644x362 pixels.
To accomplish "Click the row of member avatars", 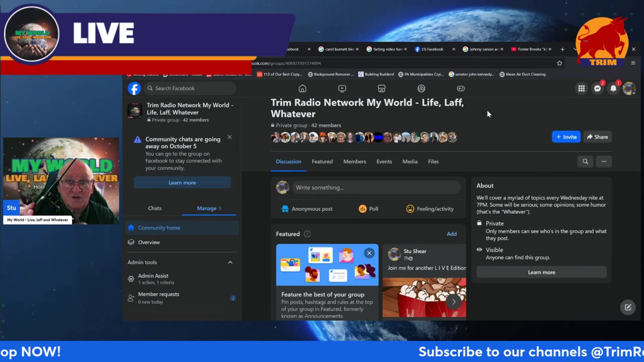I will (364, 137).
